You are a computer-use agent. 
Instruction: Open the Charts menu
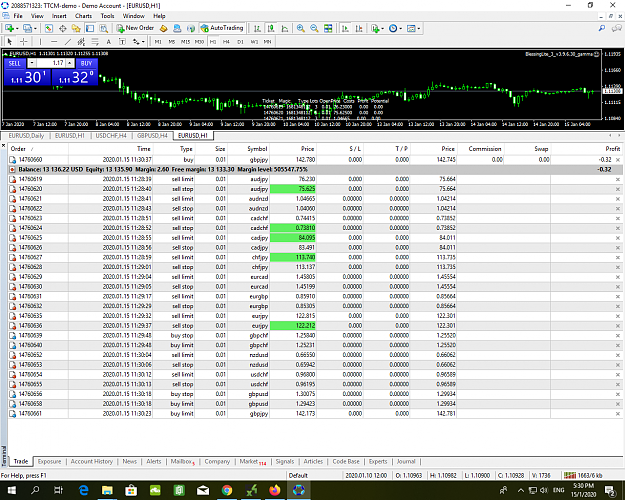(x=83, y=16)
